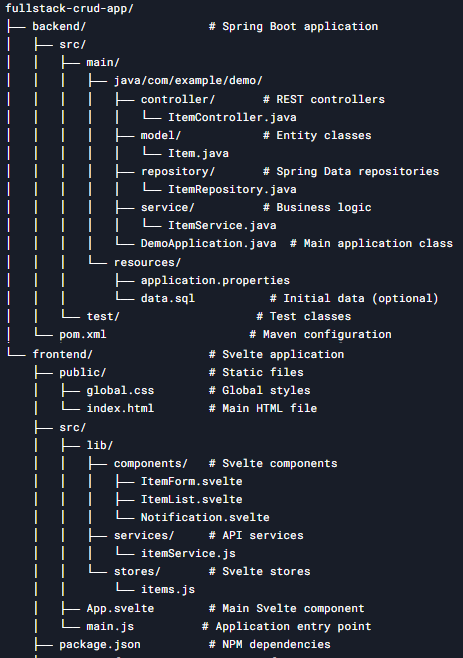Click index.html main HTML file
The width and height of the screenshot is (463, 658).
[120, 408]
